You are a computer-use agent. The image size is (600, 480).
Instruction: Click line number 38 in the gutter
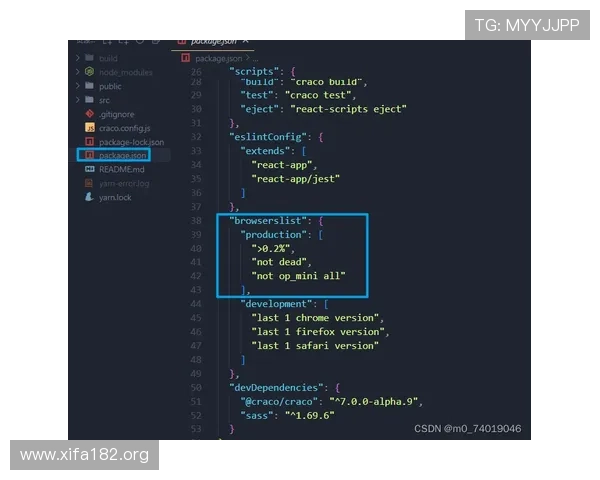pos(195,219)
